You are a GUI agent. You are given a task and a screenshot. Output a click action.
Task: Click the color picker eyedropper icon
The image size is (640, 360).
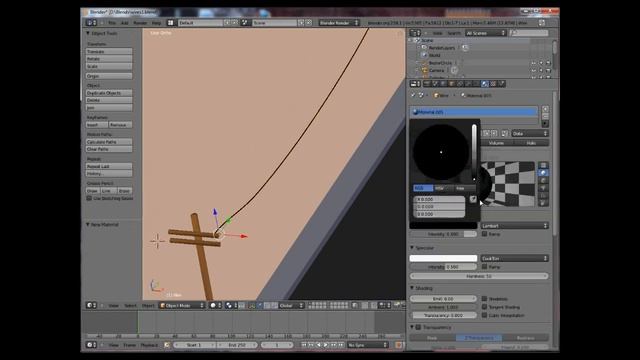click(x=473, y=199)
